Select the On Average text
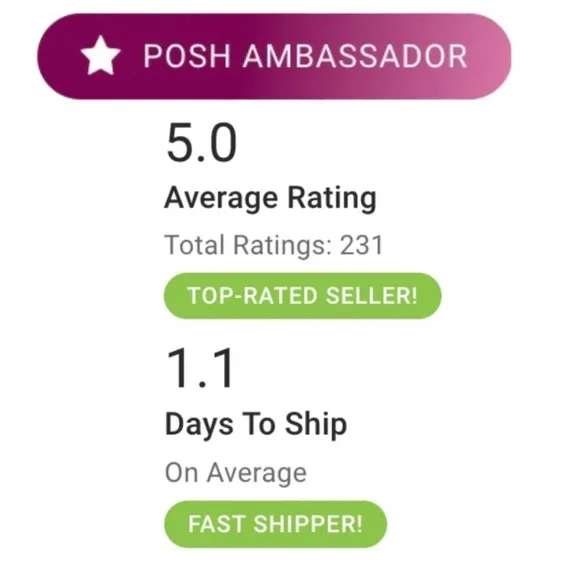Screen dimensions: 580x580 236,473
